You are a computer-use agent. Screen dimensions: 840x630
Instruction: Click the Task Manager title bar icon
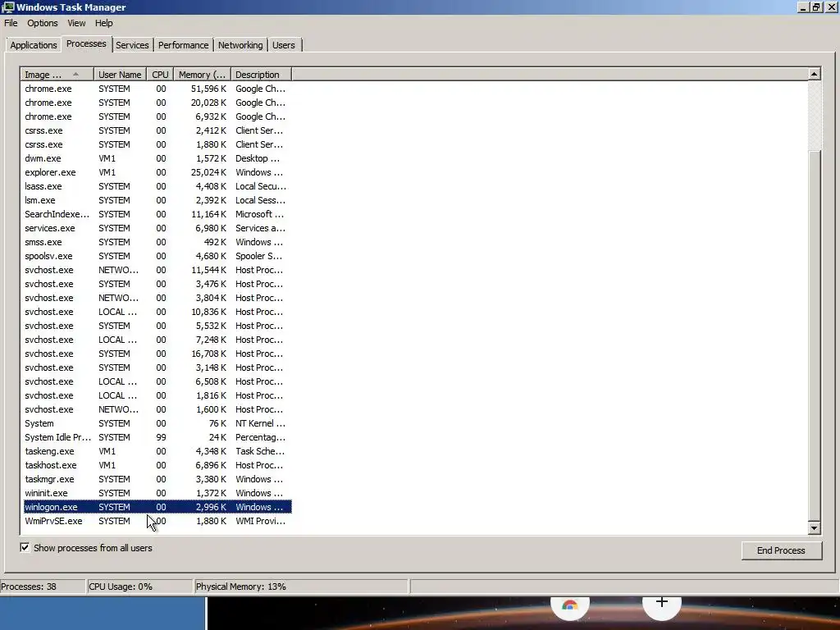7,7
